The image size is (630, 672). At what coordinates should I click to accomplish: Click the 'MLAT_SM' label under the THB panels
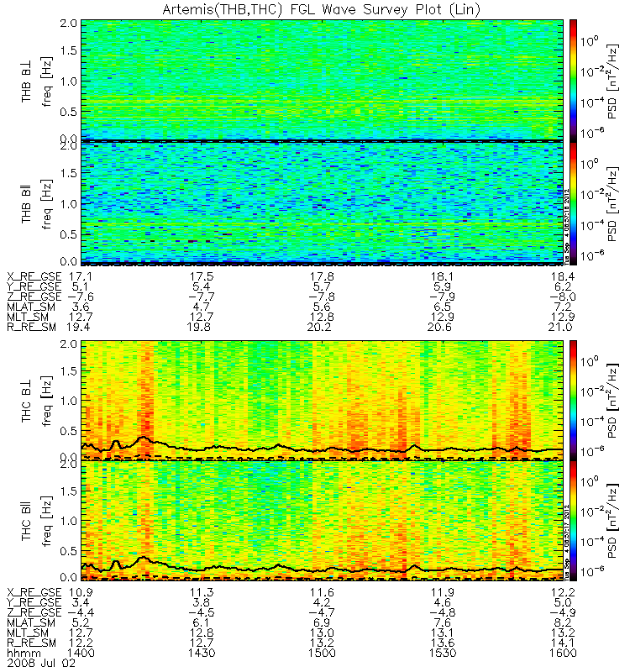(x=31, y=307)
